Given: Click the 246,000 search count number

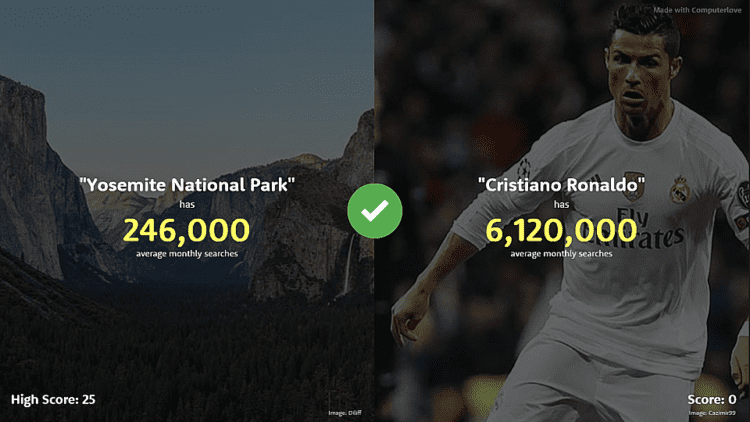Looking at the screenshot, I should (187, 230).
